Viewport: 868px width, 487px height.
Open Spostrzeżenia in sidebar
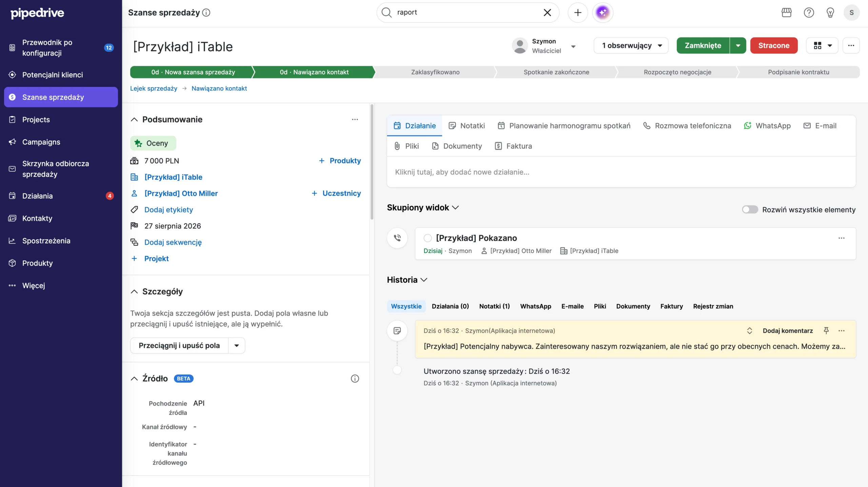click(61, 241)
